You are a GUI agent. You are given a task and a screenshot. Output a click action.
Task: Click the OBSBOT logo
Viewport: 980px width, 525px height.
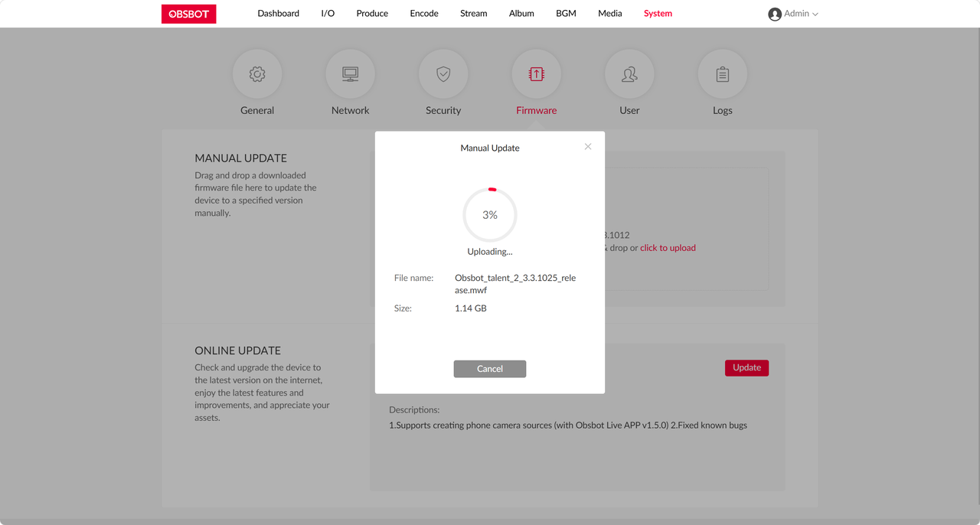pos(188,14)
